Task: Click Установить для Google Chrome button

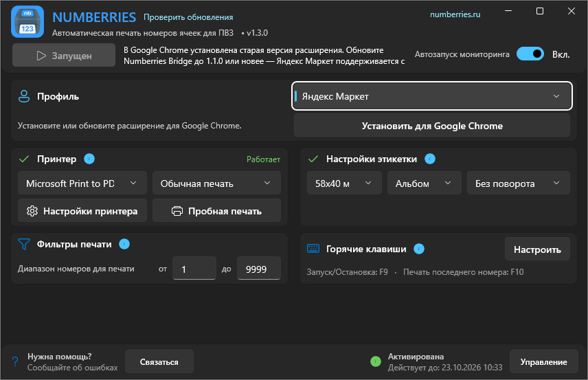Action: click(x=432, y=126)
